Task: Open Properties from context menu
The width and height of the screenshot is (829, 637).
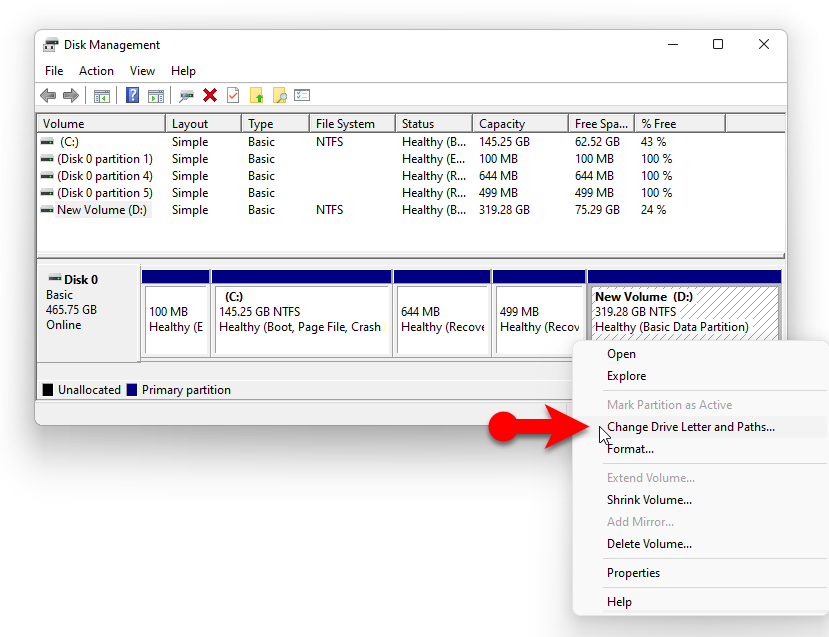Action: 700,573
